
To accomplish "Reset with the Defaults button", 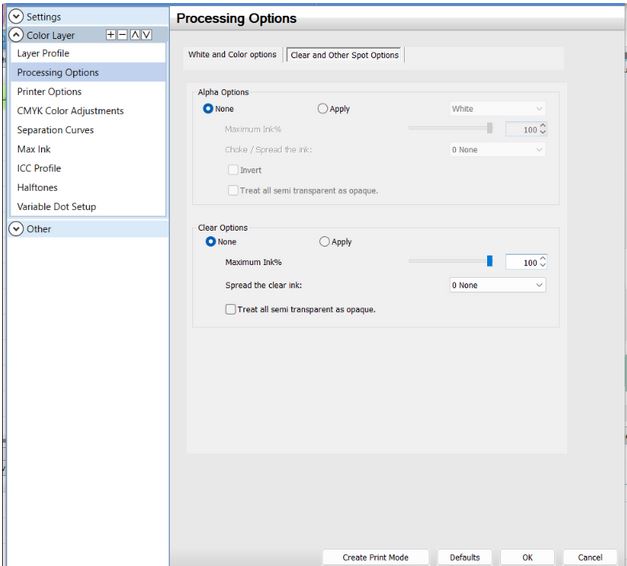I will pyautogui.click(x=465, y=557).
